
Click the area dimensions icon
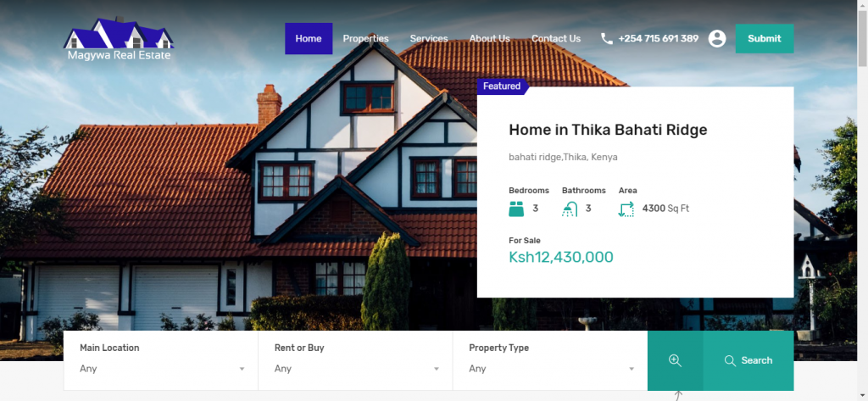pos(626,209)
